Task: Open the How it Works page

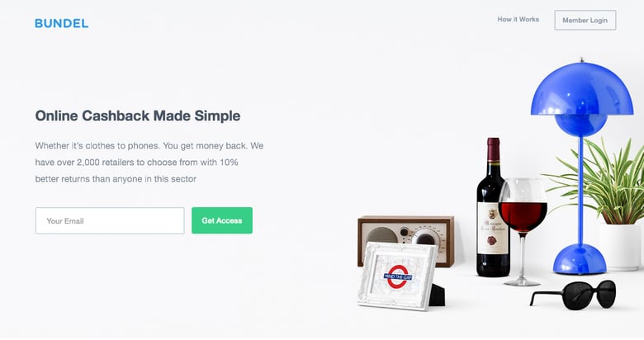Action: point(518,19)
